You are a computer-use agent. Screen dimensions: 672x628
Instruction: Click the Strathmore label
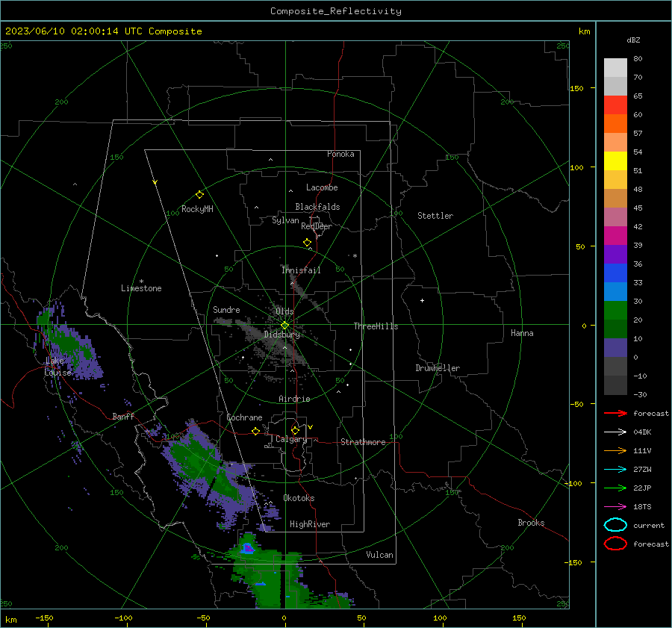363,442
